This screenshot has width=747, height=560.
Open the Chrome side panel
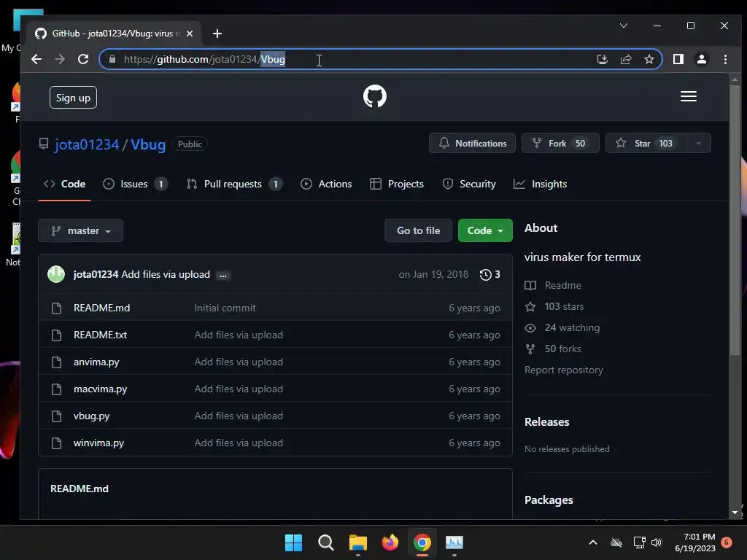[x=678, y=59]
